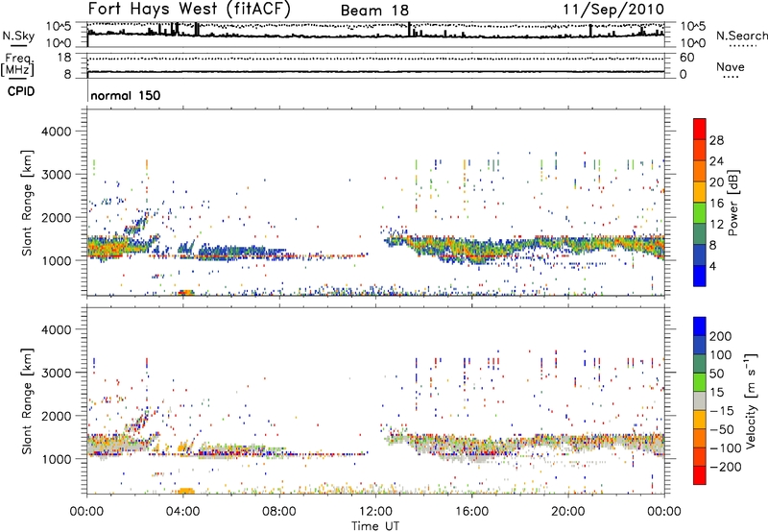Click the '200' tick on the velocity colorbar

pos(721,336)
